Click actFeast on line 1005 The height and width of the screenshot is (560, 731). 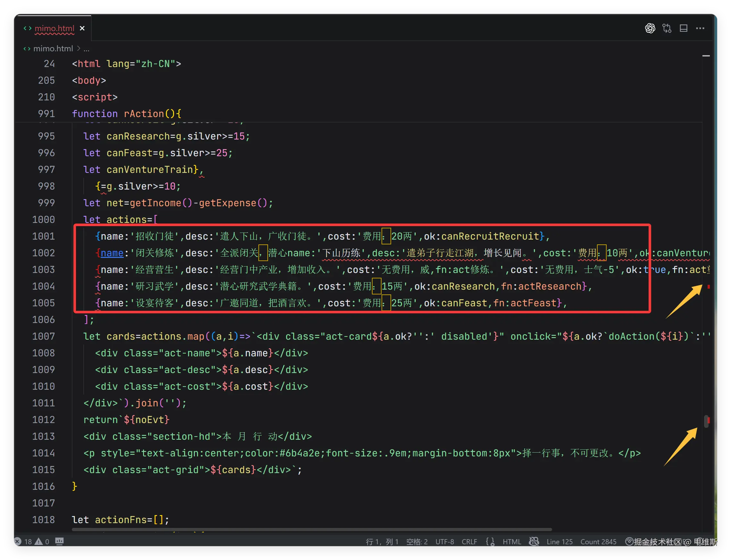click(534, 303)
